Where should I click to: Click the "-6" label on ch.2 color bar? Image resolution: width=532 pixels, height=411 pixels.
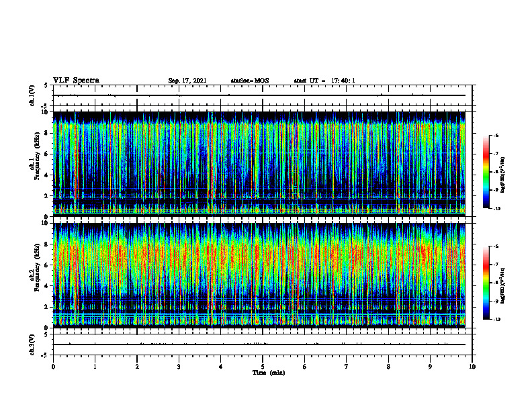[496, 246]
